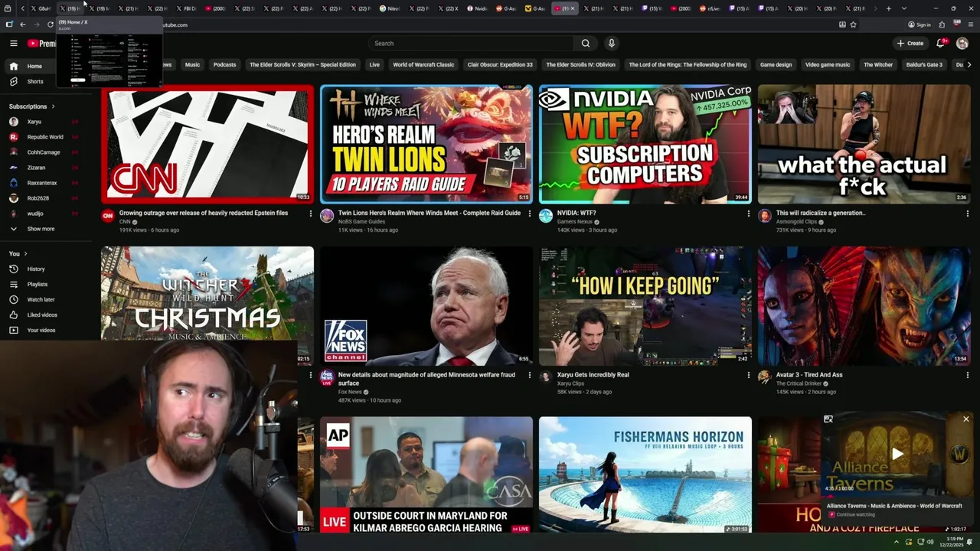Open options menu for Twin Lions video

pos(530,214)
